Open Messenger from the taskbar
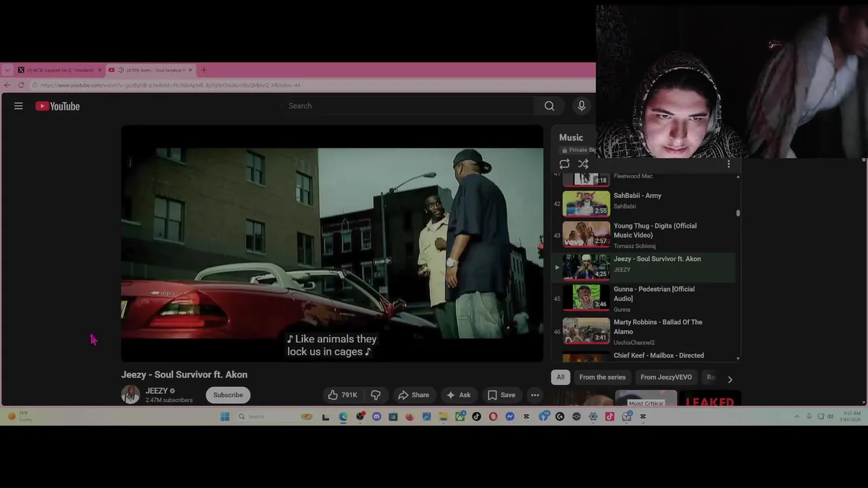Screen dimensions: 868x488 click(510, 417)
